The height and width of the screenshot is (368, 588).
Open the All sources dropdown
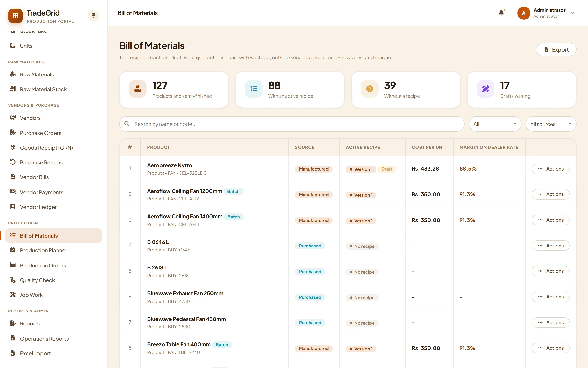(551, 124)
